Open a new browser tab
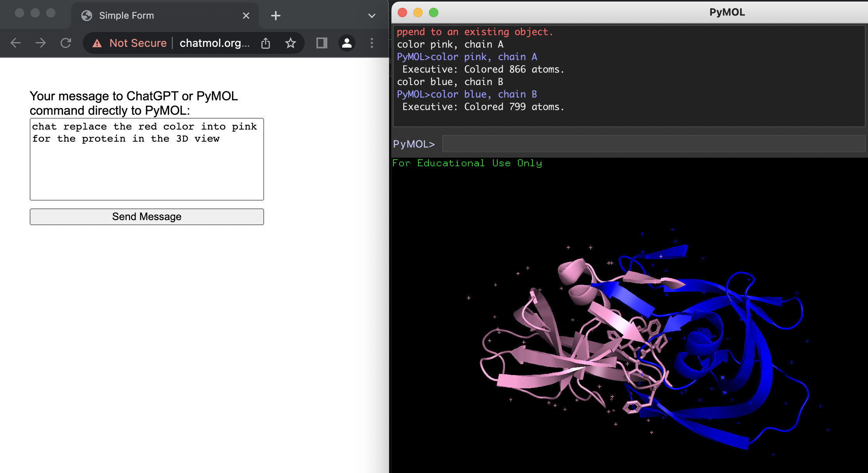The width and height of the screenshot is (868, 473). tap(276, 16)
